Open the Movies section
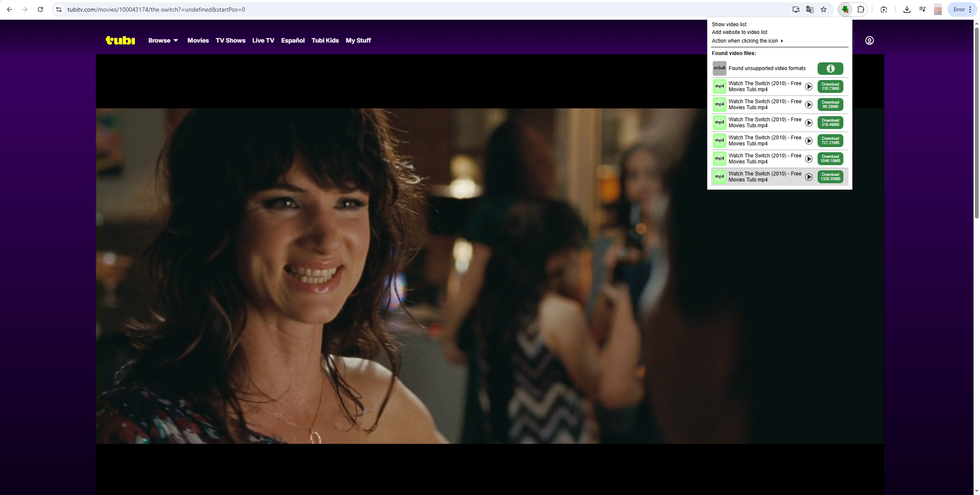The width and height of the screenshot is (980, 495). pos(198,40)
